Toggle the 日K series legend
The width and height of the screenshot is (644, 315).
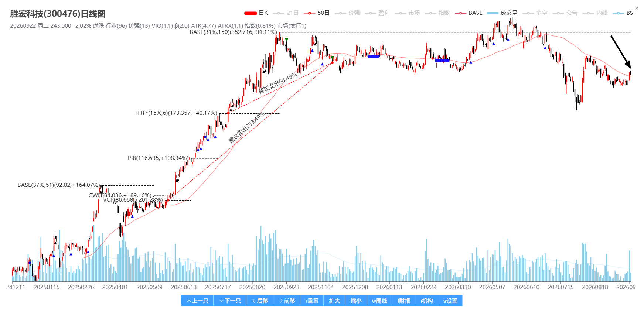tap(256, 13)
